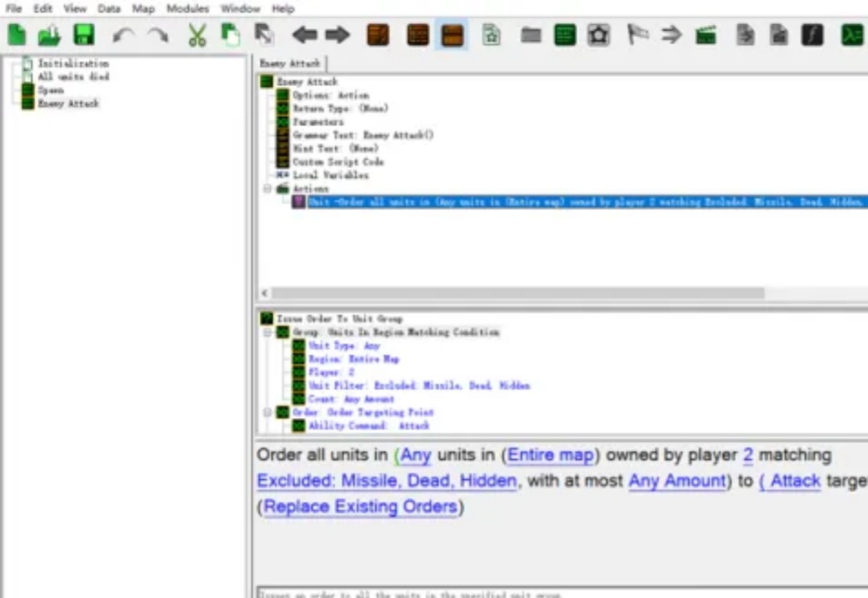Click the Redo arrow icon

(x=158, y=35)
